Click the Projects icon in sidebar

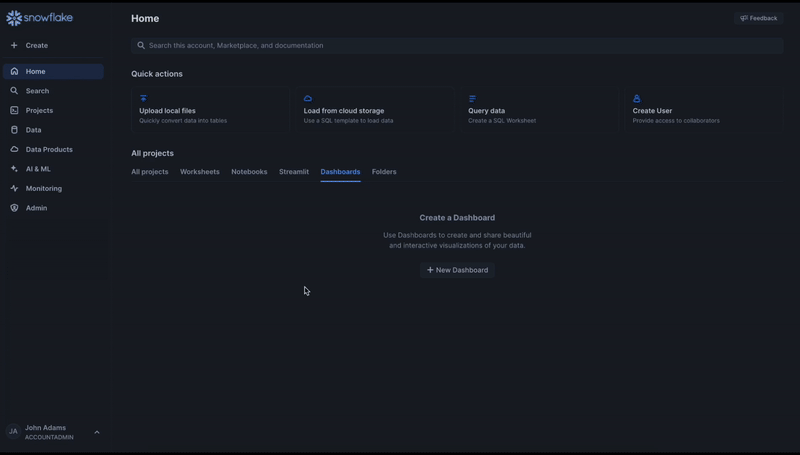pos(14,110)
